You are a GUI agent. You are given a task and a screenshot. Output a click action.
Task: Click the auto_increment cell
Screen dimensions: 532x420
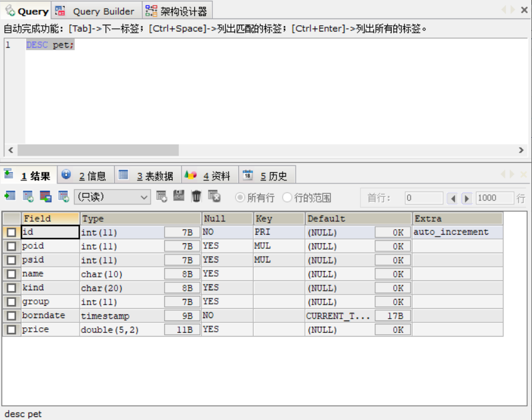tap(458, 232)
